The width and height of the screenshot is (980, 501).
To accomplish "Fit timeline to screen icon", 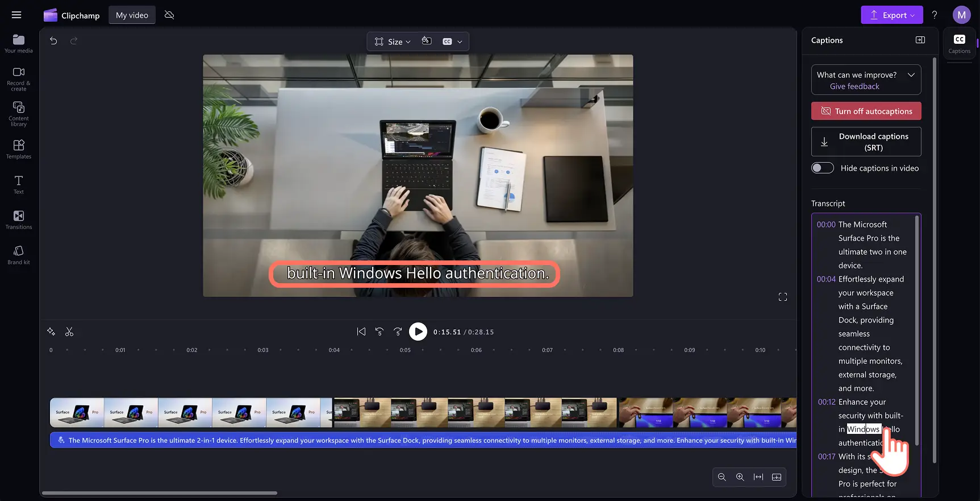I will tap(758, 477).
